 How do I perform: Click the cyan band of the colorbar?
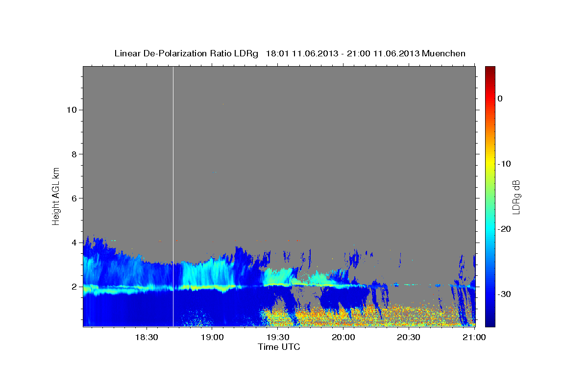(x=490, y=229)
